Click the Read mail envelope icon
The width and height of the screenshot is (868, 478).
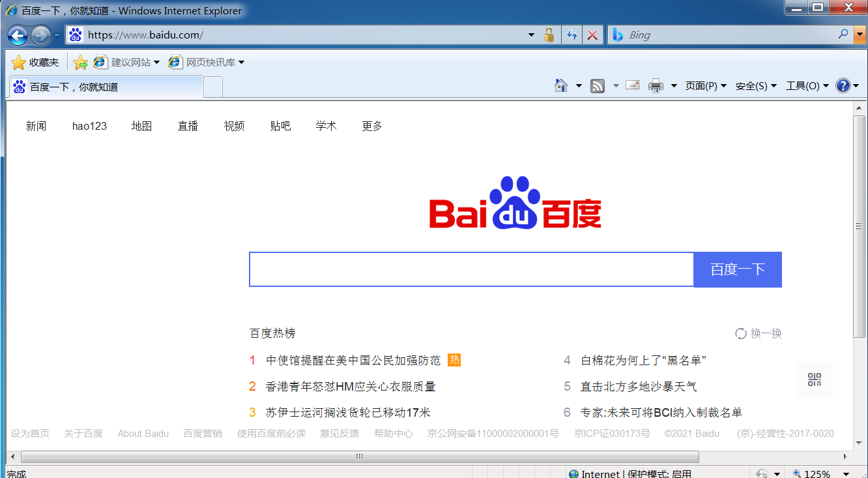632,85
